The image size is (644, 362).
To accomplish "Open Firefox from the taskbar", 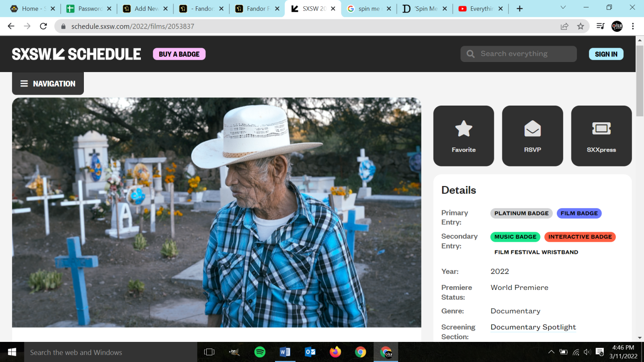I will pos(335,352).
